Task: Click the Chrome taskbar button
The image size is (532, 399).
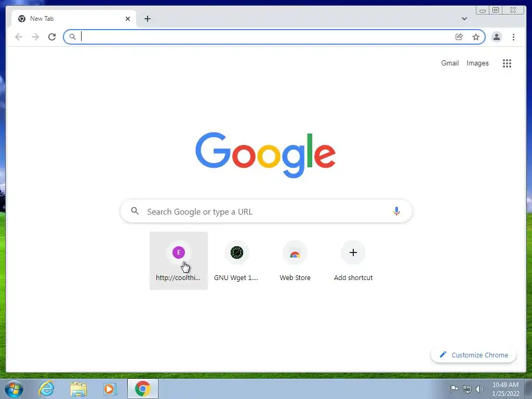Action: (x=143, y=389)
